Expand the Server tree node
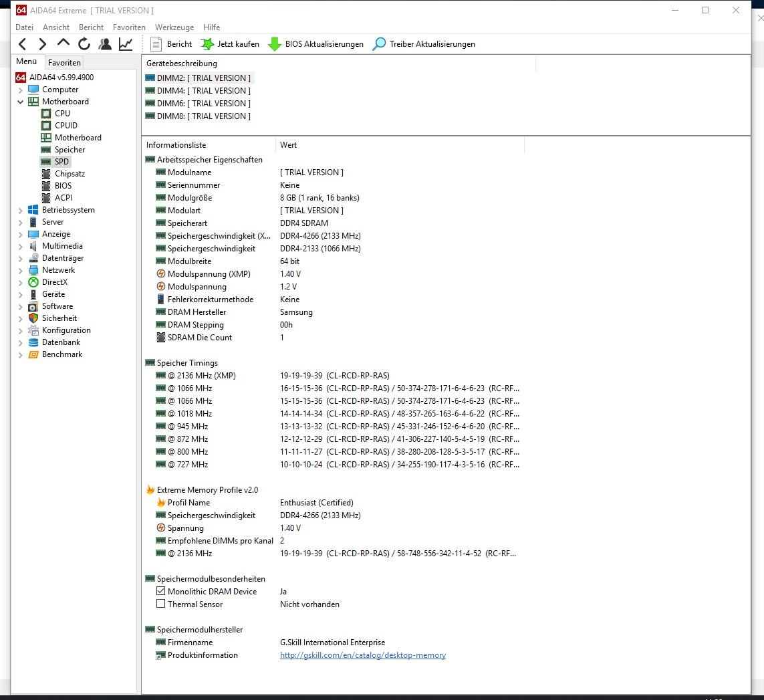This screenshot has height=700, width=764. click(21, 222)
